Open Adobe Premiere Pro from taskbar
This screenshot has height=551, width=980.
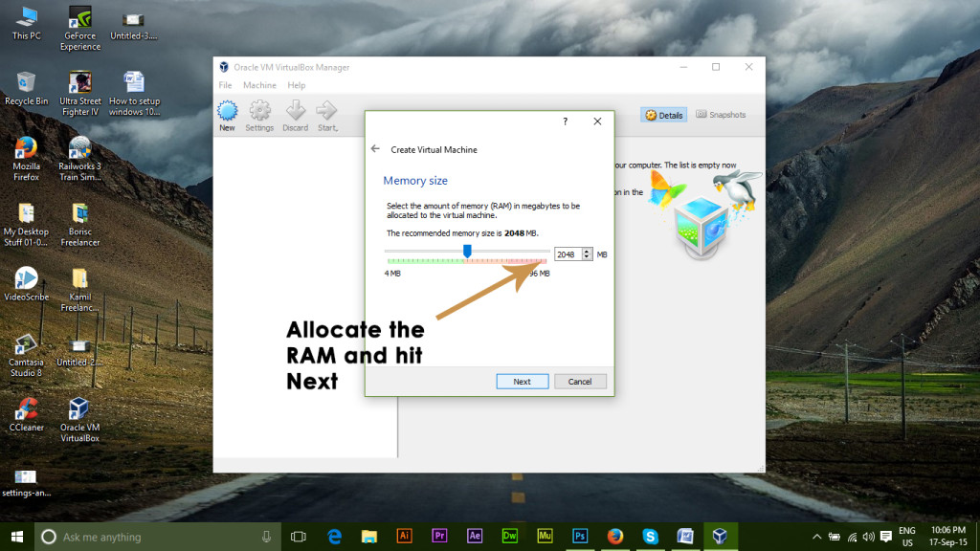click(439, 537)
